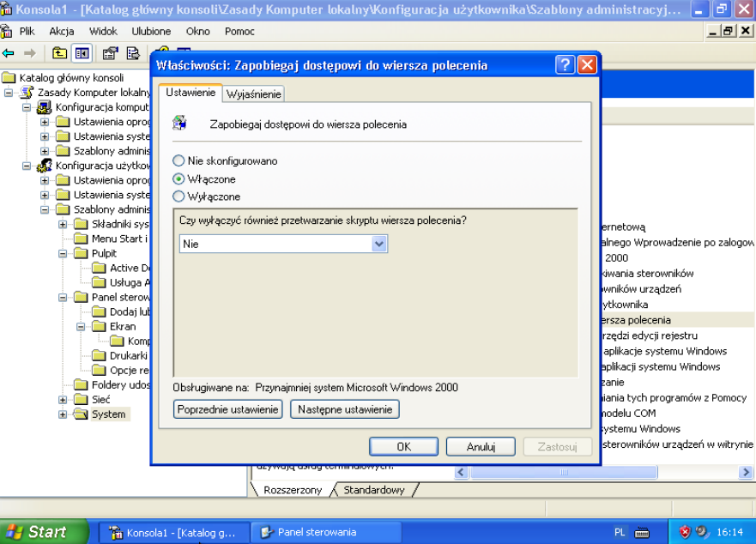
Task: Click the Export list toolbar icon
Action: pyautogui.click(x=133, y=53)
